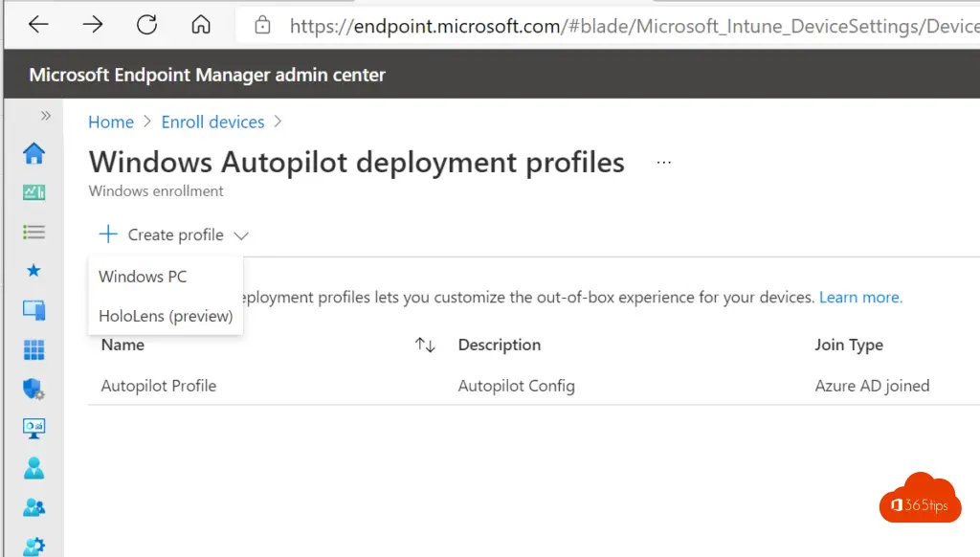Image resolution: width=980 pixels, height=557 pixels.
Task: Open the Devices icon in the sidebar
Action: 33,310
